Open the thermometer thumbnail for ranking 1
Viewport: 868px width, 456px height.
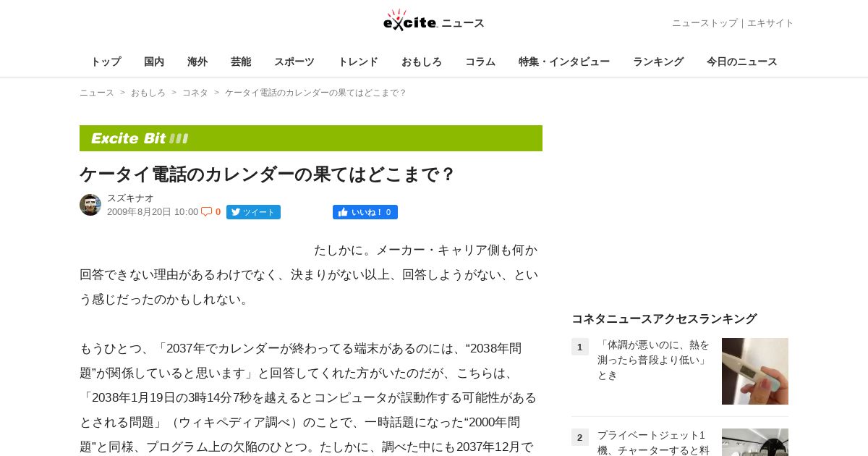tap(755, 371)
